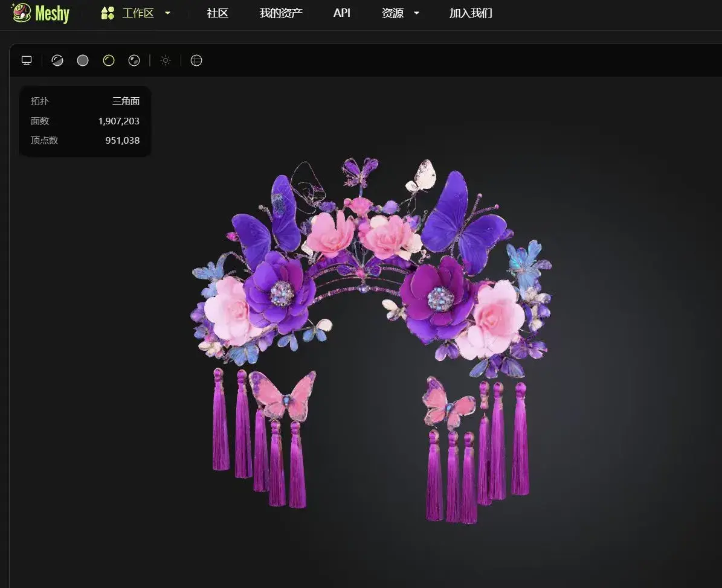722x588 pixels.
Task: Click the four-dot workspace icon beside 工作区
Action: 107,13
